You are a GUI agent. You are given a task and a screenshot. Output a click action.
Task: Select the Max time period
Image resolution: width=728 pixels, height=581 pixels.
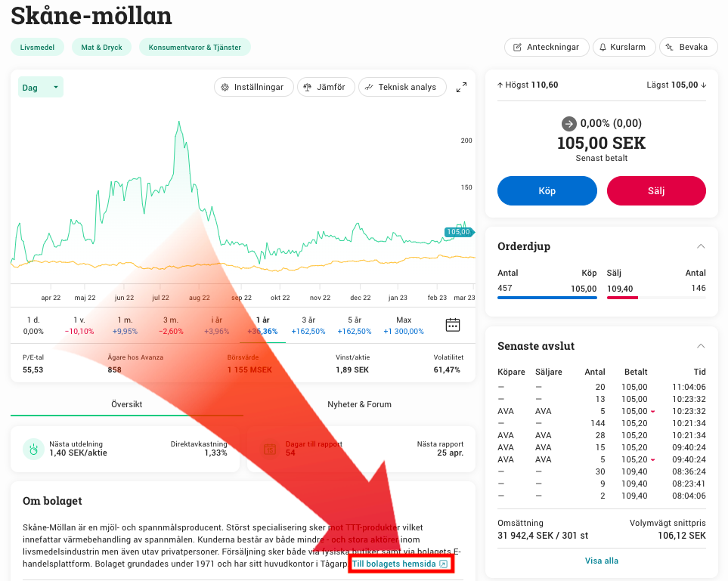click(x=404, y=325)
